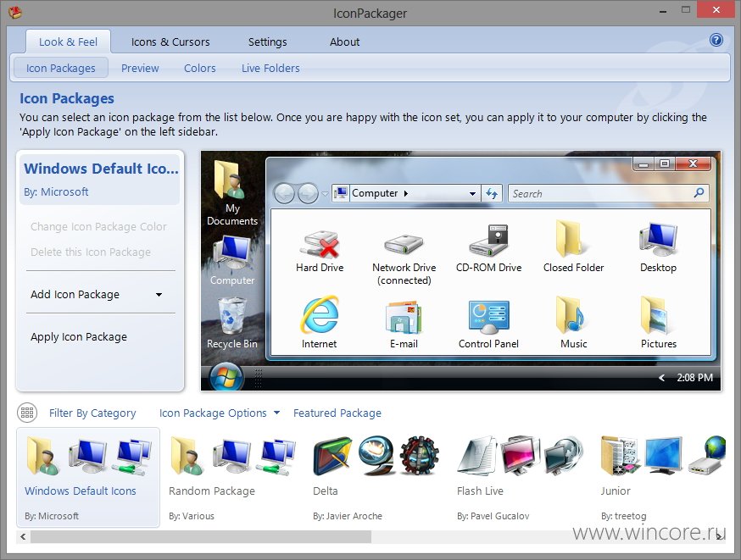Select the Icon Packages subtab

click(x=60, y=68)
